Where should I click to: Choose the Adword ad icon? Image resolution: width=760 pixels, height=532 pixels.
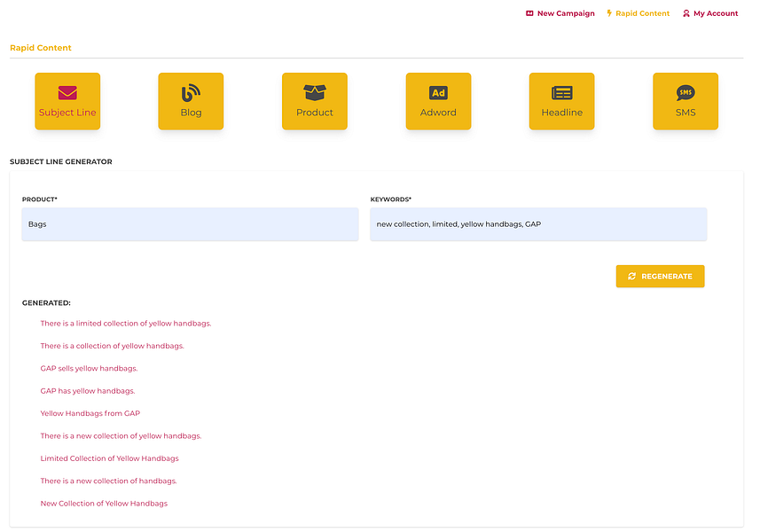pos(438,92)
